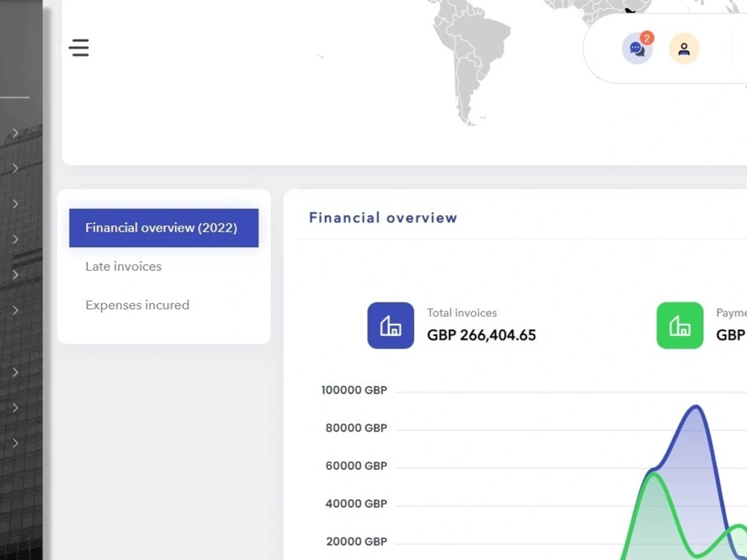
Task: Click the red notification badge showing 2
Action: click(x=646, y=38)
